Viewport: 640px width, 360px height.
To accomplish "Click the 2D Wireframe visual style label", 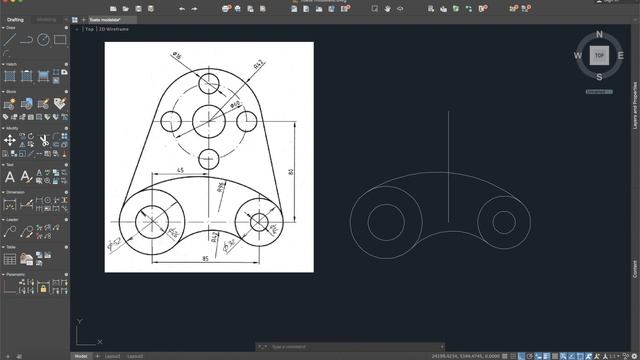I will click(114, 29).
